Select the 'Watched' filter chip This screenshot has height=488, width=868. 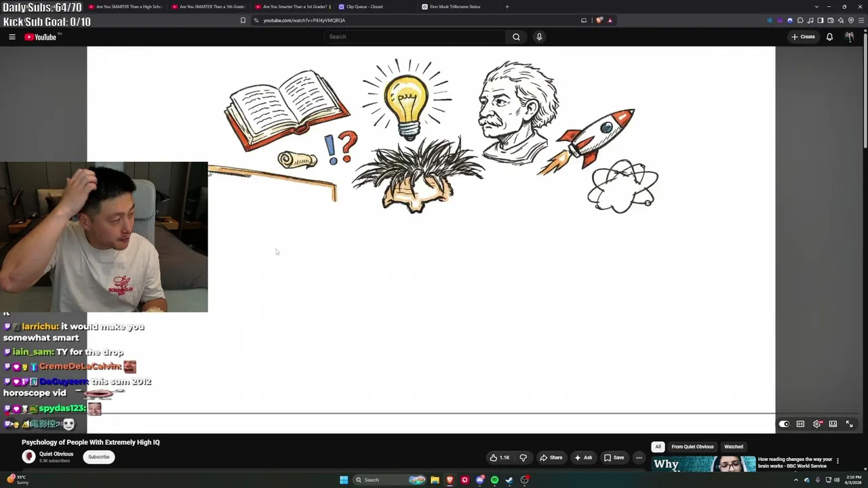point(734,447)
